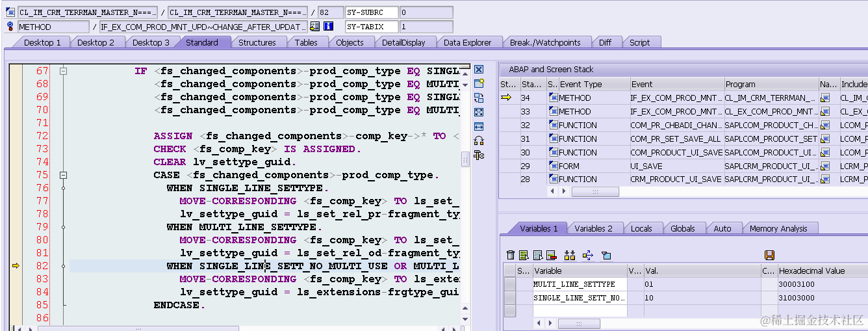Collapse the IF block at line 67
The width and height of the screenshot is (868, 331).
coord(63,71)
